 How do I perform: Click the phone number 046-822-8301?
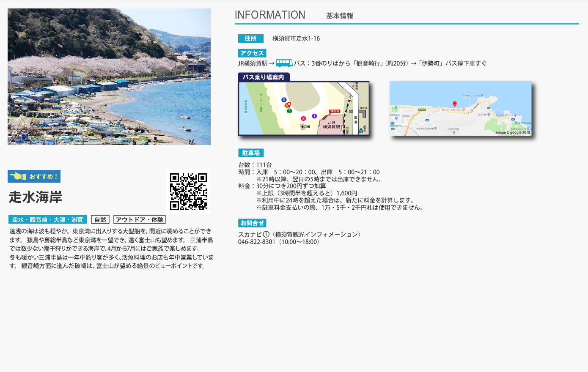256,242
